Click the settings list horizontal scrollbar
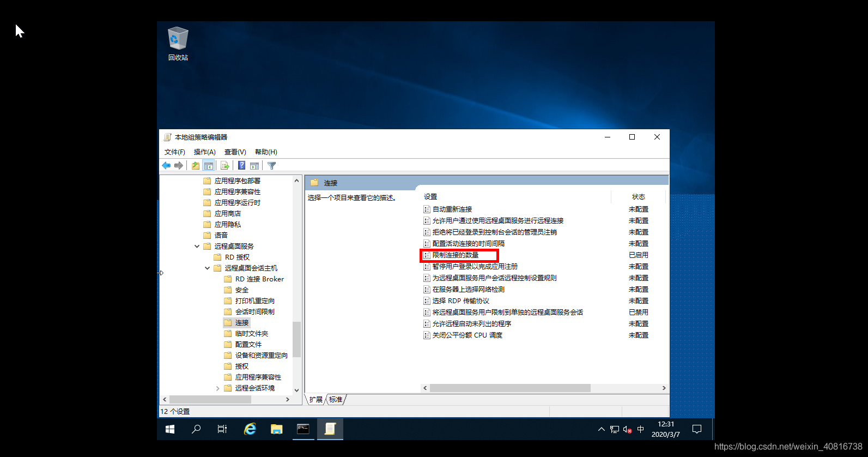Screen dimensions: 868x457 click(509, 388)
